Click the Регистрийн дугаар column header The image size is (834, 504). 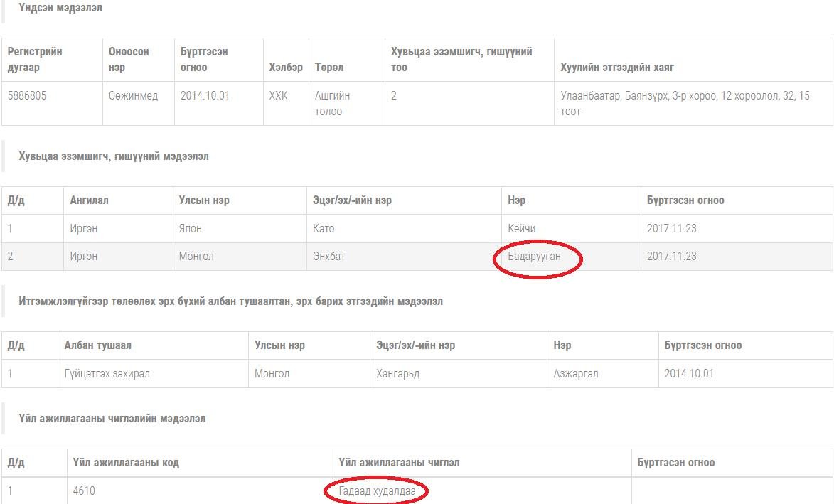pyautogui.click(x=35, y=60)
